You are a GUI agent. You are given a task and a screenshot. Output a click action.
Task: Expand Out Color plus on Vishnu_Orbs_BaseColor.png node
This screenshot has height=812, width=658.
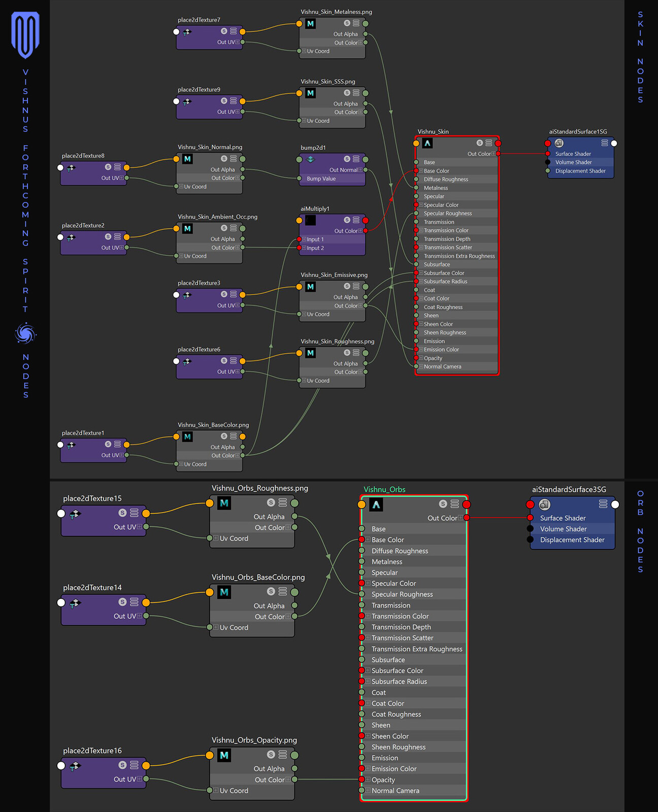pyautogui.click(x=288, y=616)
